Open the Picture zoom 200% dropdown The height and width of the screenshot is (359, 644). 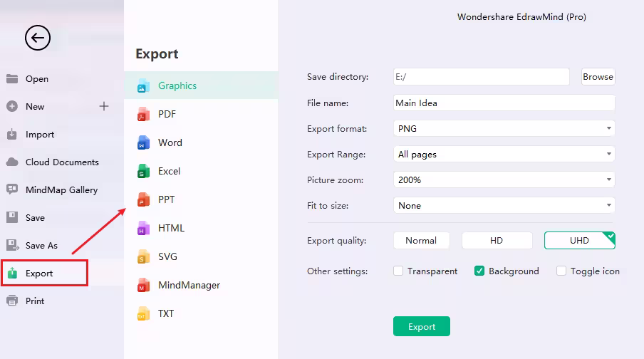point(504,179)
